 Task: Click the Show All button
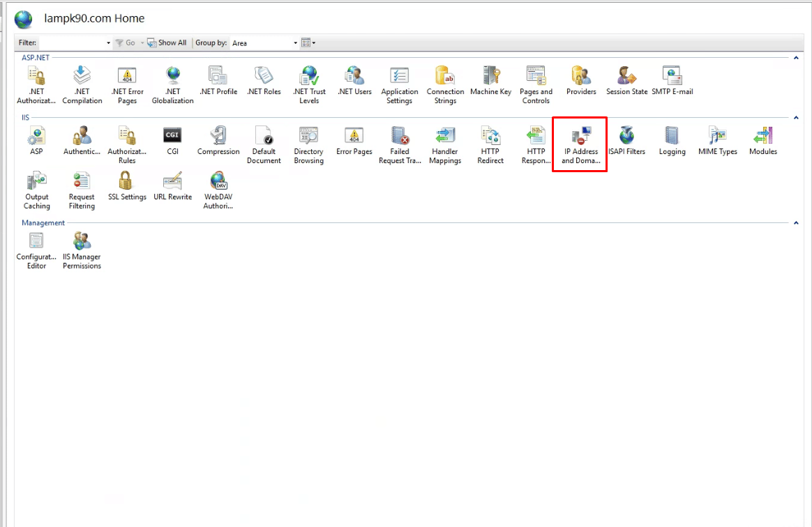click(167, 43)
